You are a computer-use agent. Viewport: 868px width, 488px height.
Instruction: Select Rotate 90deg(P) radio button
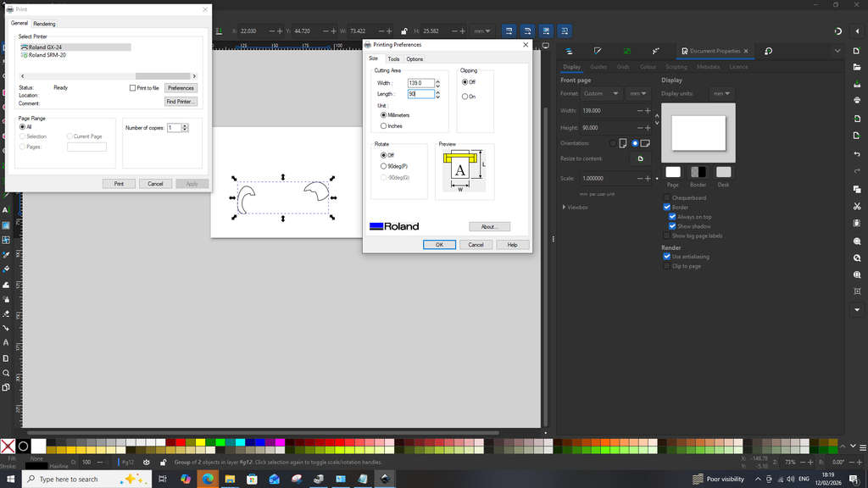click(x=384, y=166)
